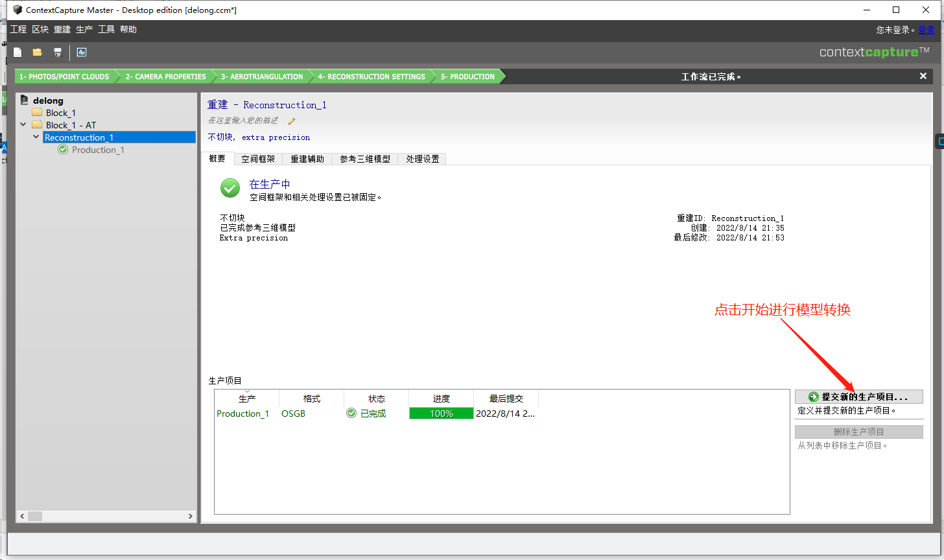Go to workflow step 4- Reconstruction Settings
944x560 pixels.
[372, 76]
